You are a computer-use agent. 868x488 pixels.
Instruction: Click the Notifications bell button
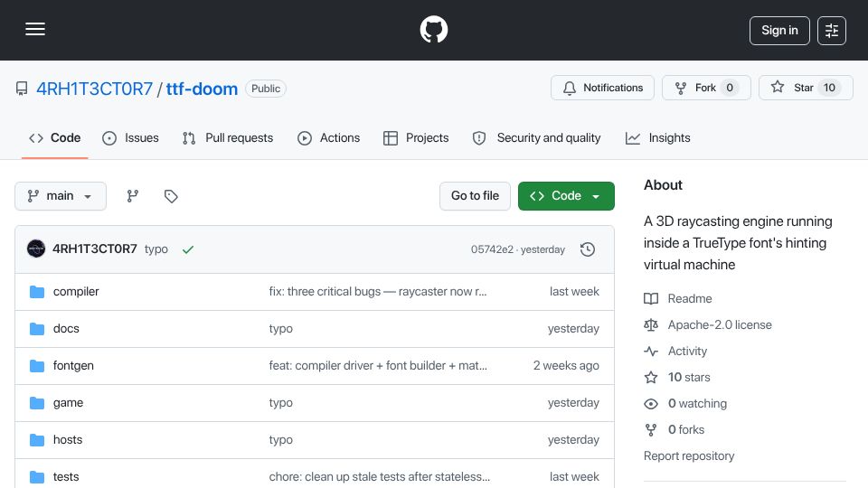click(602, 88)
